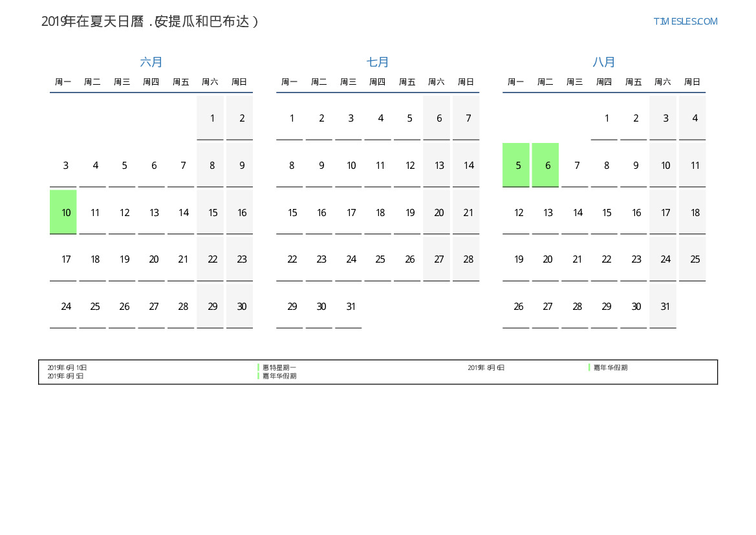This screenshot has width=756, height=535.
Task: Select legend date 2019年8月6日
Action: pos(486,367)
